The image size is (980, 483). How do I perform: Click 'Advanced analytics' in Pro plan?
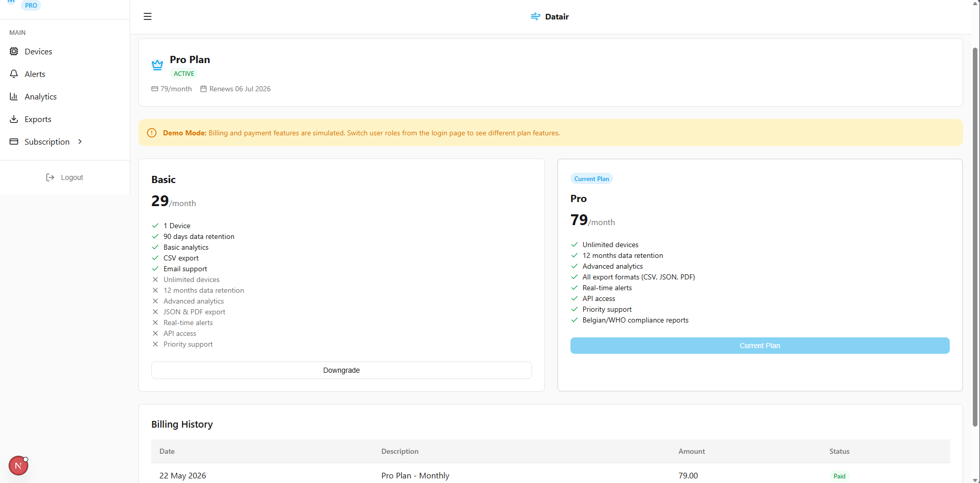point(612,266)
